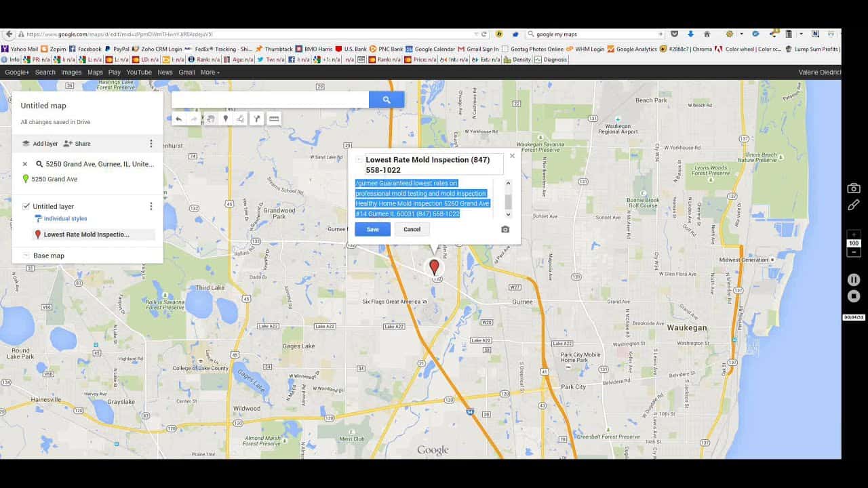Click the Add layer button
868x488 pixels.
point(39,144)
